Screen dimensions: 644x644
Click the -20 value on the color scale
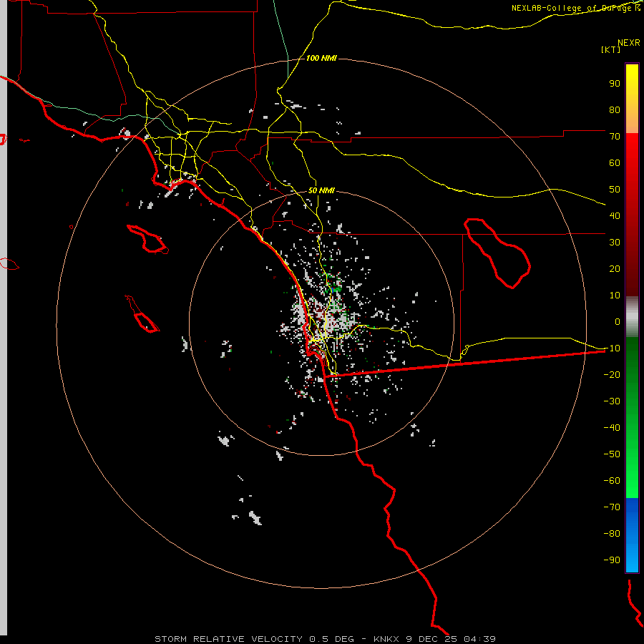click(x=612, y=374)
